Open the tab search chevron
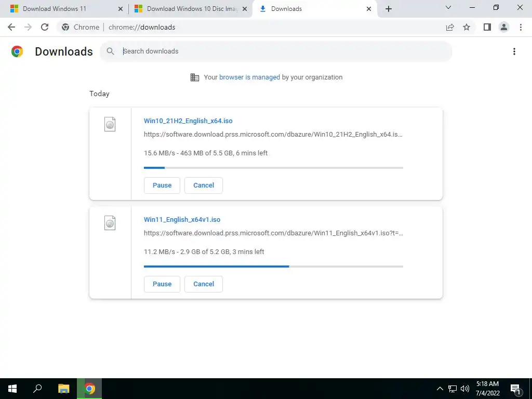The width and height of the screenshot is (532, 399). pos(448,7)
